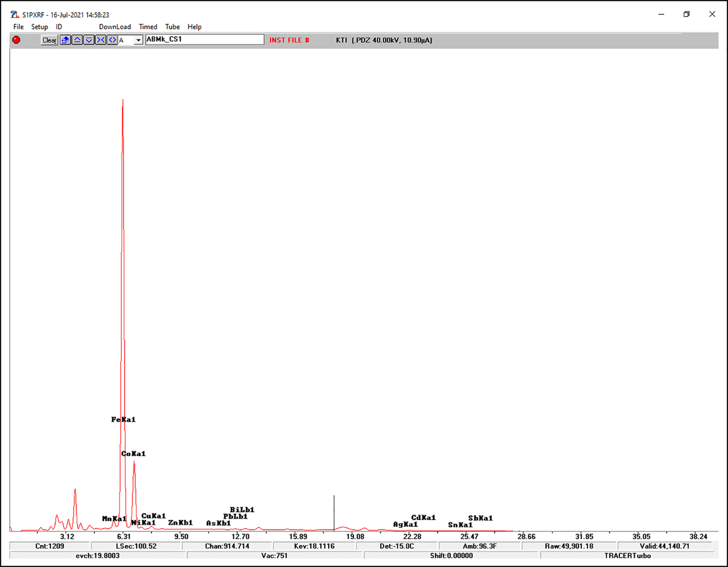Open the Timed menu
Screen dimensions: 728x567
(148, 27)
